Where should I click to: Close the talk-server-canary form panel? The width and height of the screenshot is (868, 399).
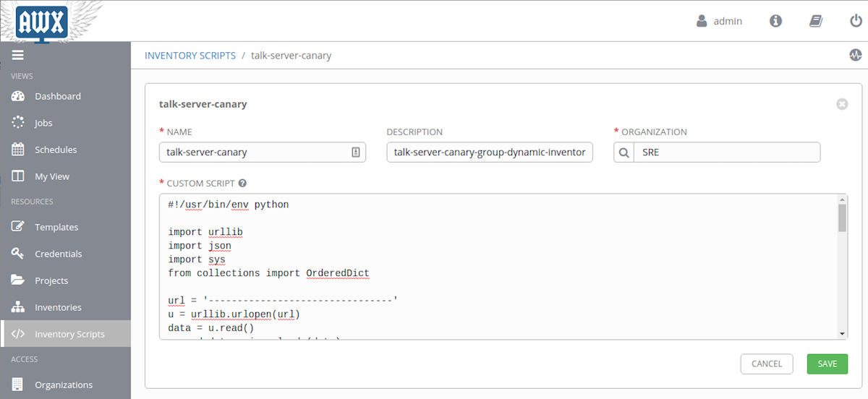[842, 104]
